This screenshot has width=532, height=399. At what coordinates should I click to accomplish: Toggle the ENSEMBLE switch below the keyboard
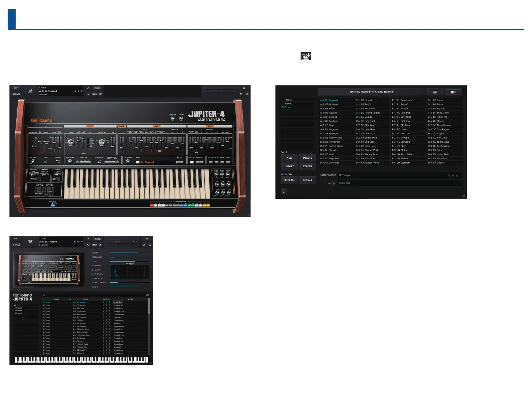53,205
